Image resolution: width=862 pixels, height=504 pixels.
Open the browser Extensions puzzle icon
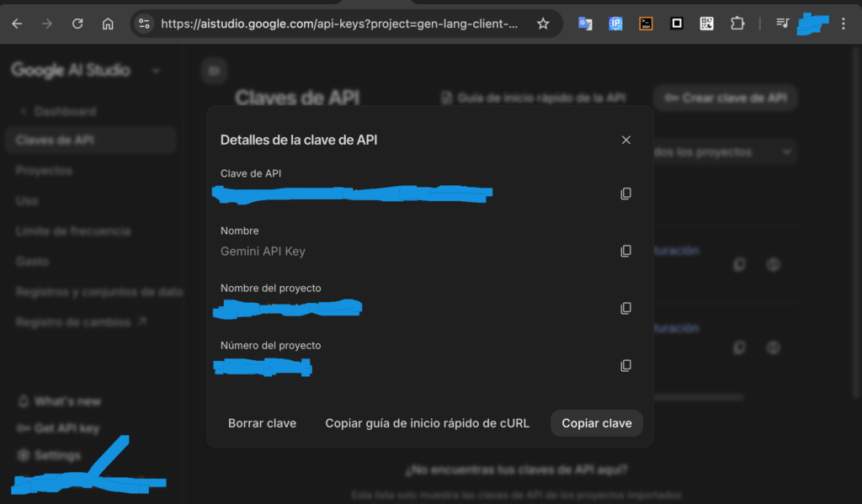coord(737,24)
